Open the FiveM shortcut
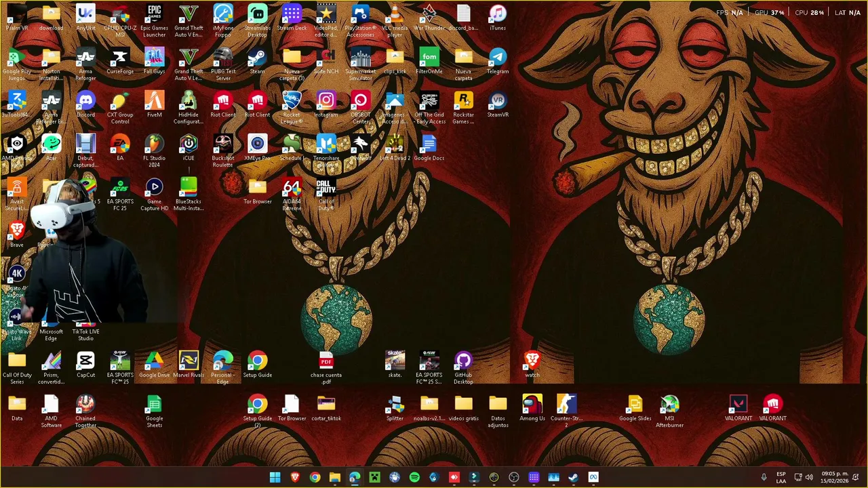 [155, 105]
